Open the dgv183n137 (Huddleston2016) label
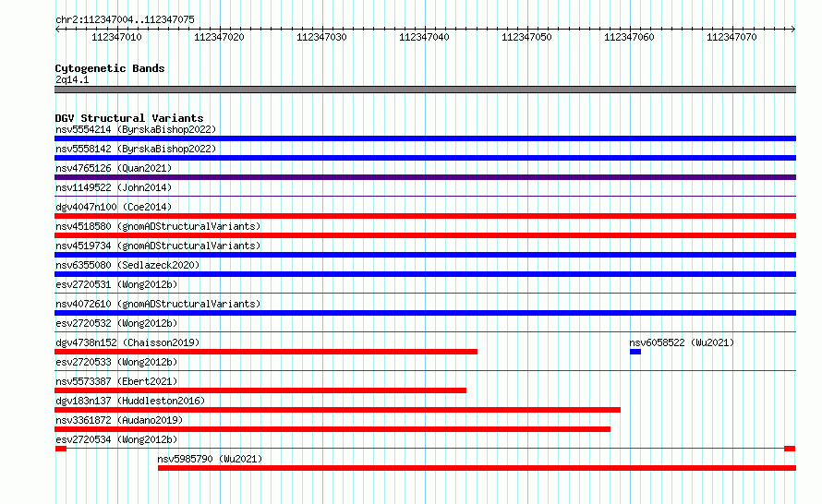The width and height of the screenshot is (822, 504). (130, 401)
